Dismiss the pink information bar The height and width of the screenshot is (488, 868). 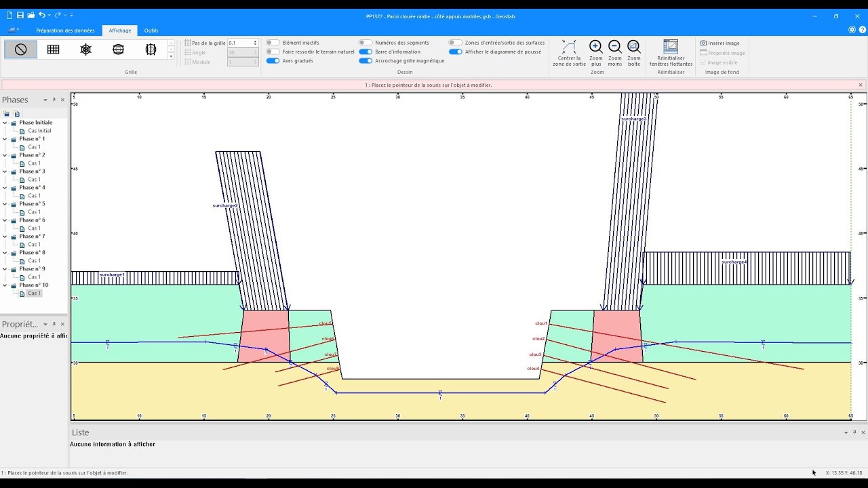point(861,85)
